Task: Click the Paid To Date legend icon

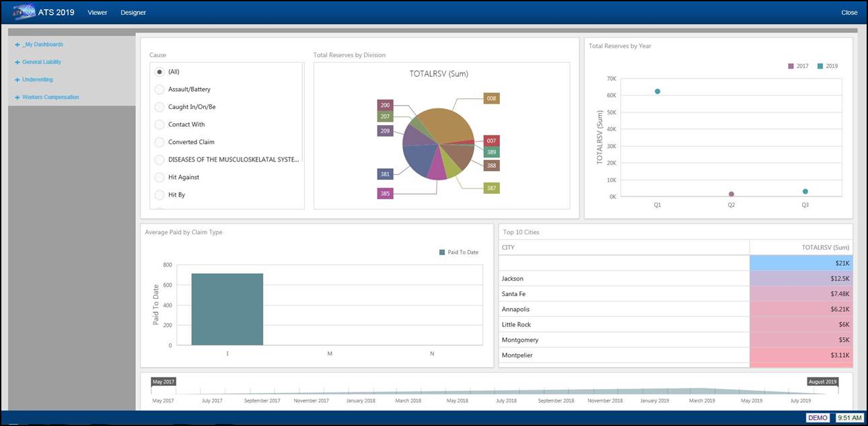Action: (442, 252)
